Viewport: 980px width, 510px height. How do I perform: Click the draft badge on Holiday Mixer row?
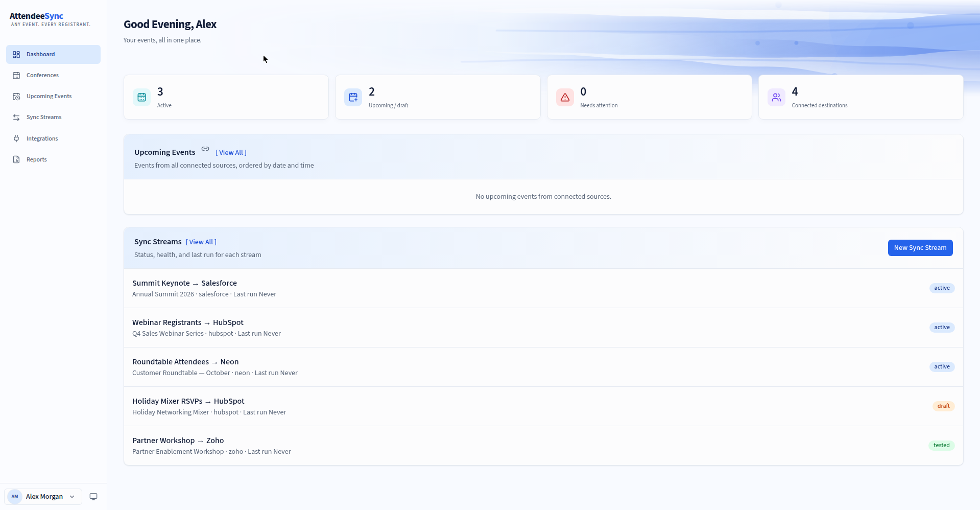(943, 406)
